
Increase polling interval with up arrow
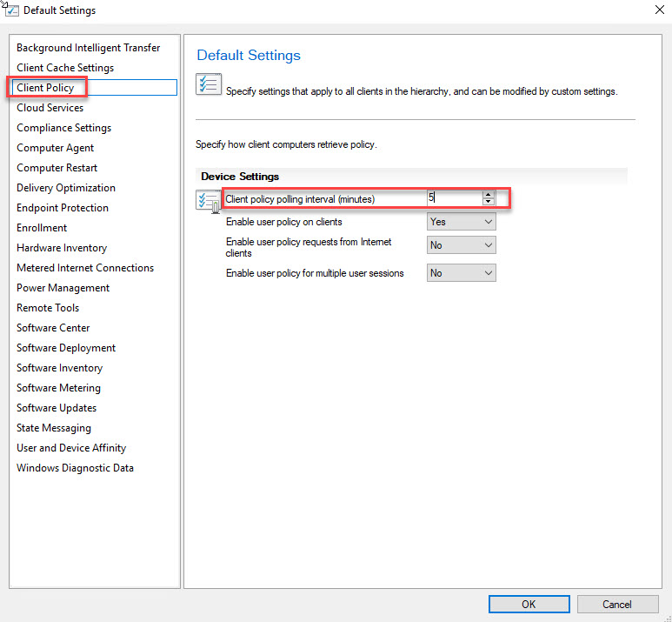488,195
